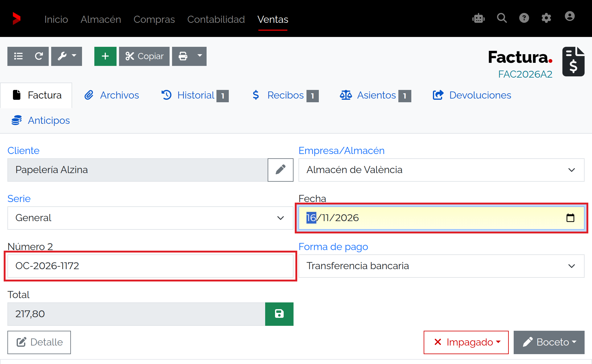Screen dimensions: 592x364
Task: Click the Copiar button
Action: coord(144,56)
